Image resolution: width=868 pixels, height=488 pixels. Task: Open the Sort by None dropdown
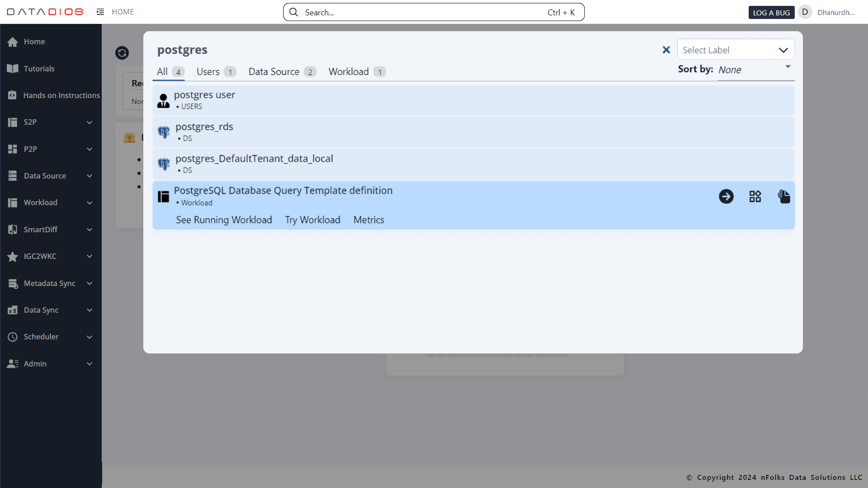755,70
